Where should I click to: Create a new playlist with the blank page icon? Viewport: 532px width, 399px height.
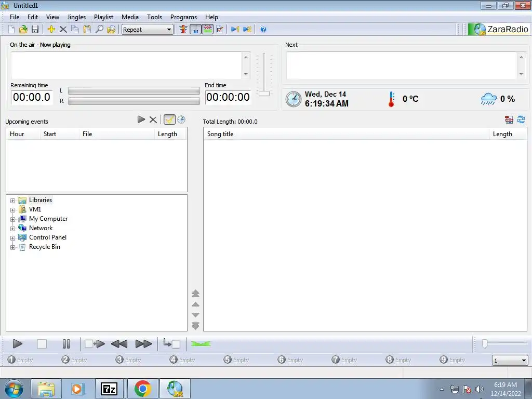[x=11, y=30]
